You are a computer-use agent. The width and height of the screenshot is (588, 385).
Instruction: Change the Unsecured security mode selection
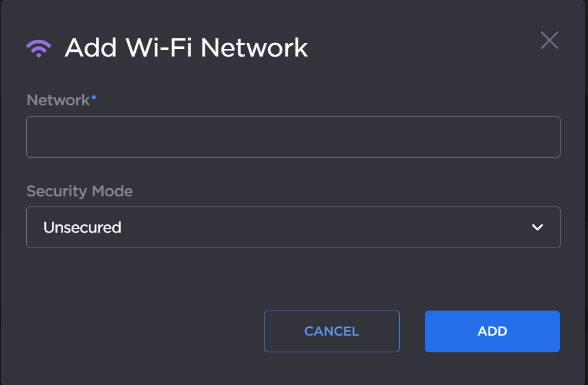click(x=293, y=227)
